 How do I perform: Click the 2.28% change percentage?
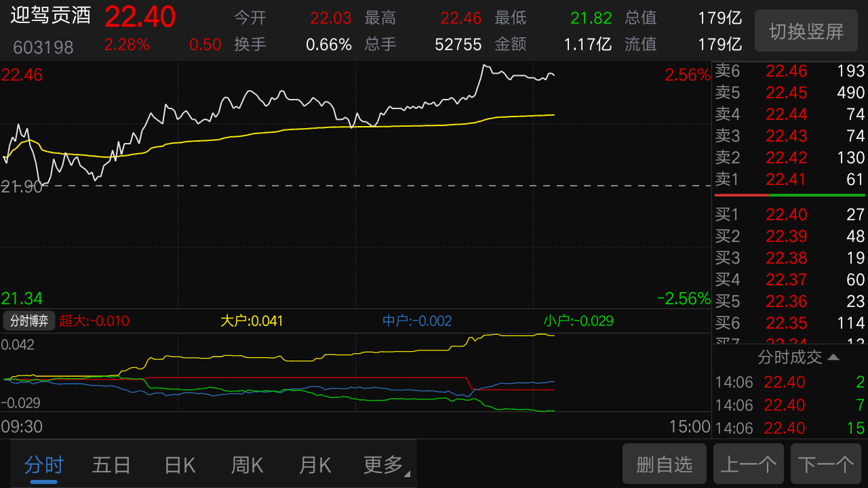127,45
